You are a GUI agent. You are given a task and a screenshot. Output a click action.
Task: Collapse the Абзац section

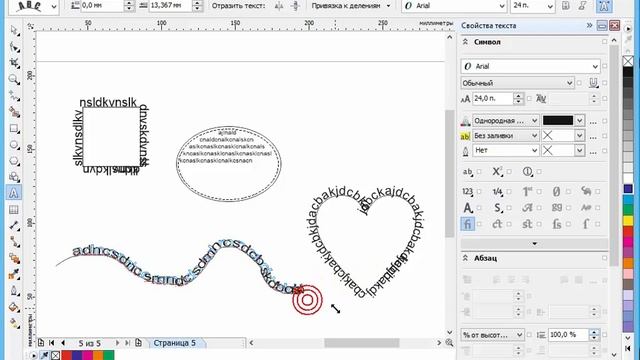click(465, 258)
